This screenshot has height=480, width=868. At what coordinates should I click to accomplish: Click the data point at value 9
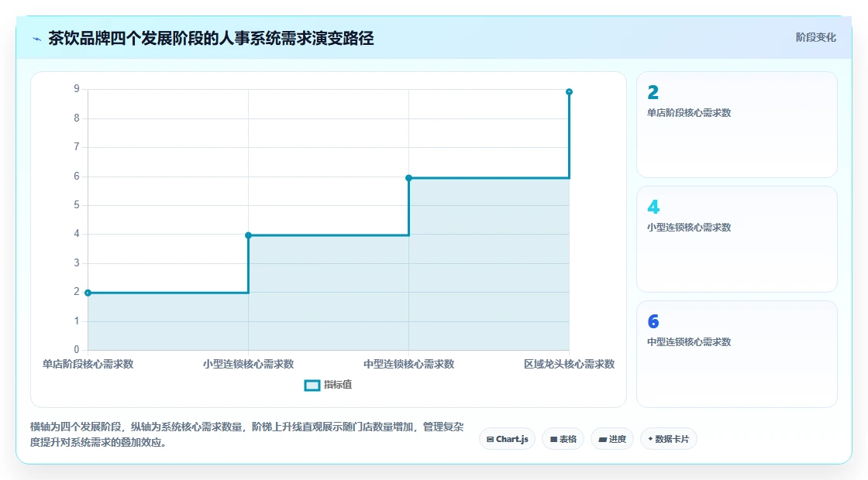[569, 92]
